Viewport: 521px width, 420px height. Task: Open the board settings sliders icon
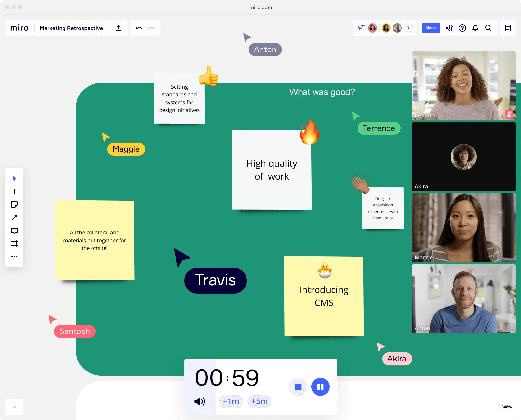pos(449,28)
